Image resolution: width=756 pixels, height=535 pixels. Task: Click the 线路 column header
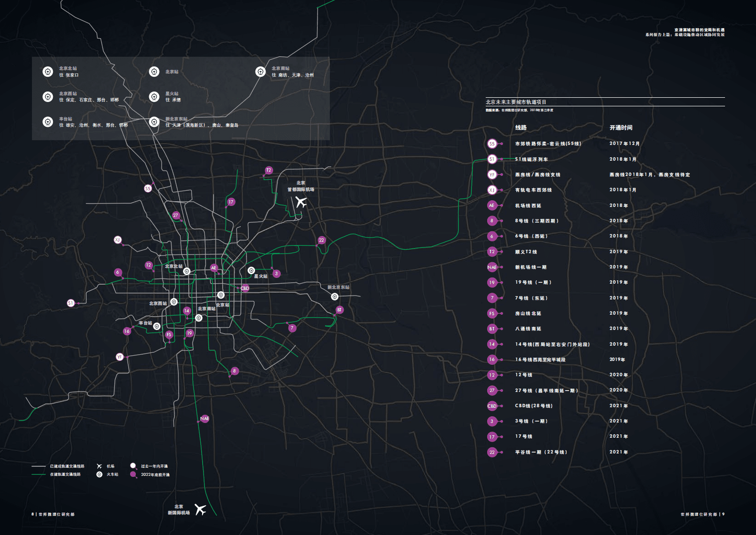click(x=521, y=128)
